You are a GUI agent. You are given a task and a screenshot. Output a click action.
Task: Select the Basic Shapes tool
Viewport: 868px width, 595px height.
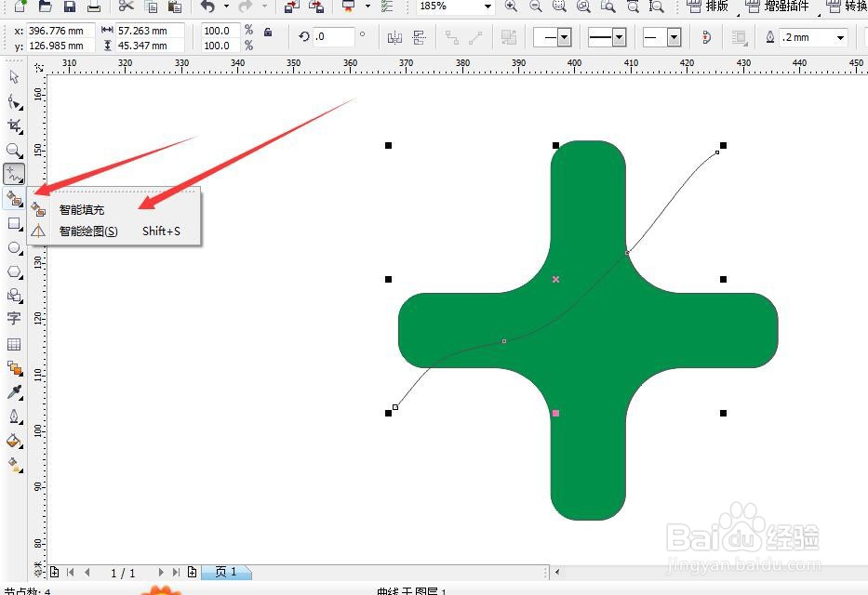point(14,296)
